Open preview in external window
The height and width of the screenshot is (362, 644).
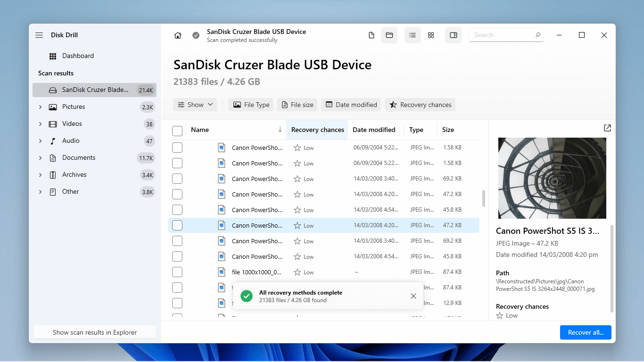click(607, 128)
